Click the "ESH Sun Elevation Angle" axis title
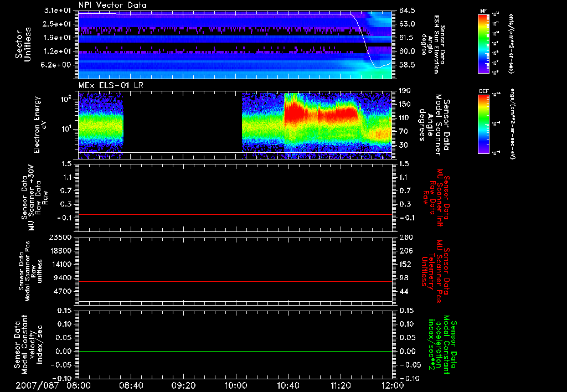The height and width of the screenshot is (392, 567). click(433, 44)
